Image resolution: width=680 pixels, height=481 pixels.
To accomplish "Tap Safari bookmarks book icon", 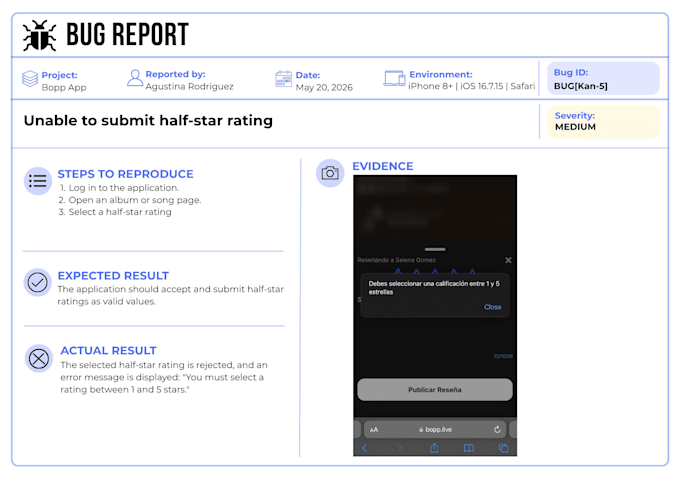I will [x=469, y=448].
